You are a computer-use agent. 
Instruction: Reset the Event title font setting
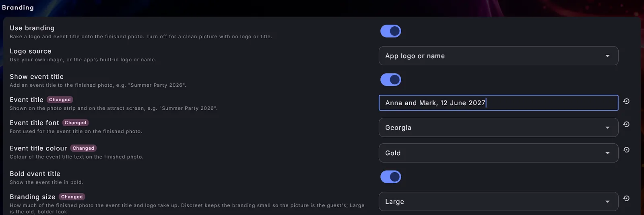pyautogui.click(x=626, y=124)
